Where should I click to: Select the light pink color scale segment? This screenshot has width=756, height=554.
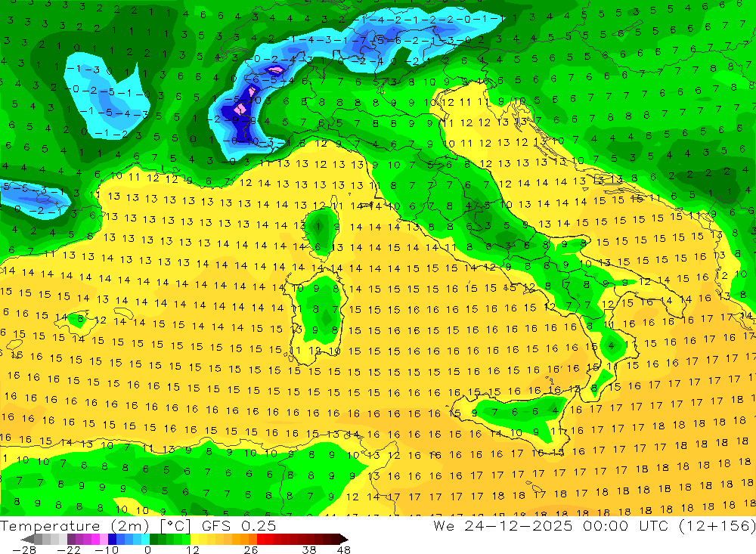[104, 539]
